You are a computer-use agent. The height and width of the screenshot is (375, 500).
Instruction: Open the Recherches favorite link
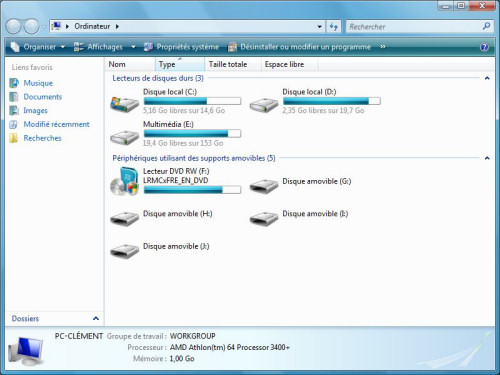(42, 138)
